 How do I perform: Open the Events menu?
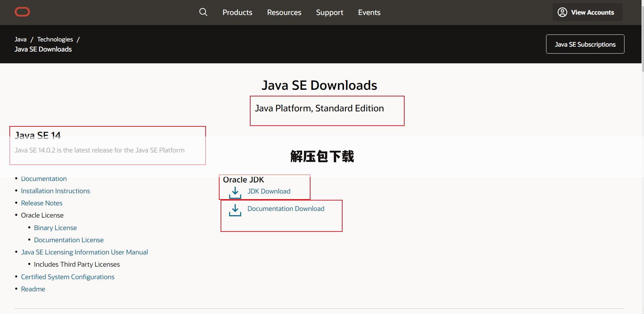click(369, 13)
